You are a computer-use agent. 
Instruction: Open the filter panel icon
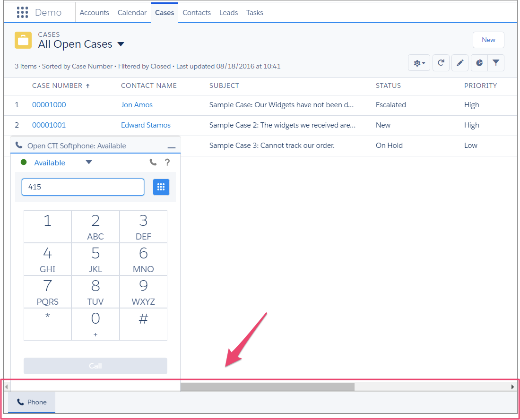click(496, 62)
